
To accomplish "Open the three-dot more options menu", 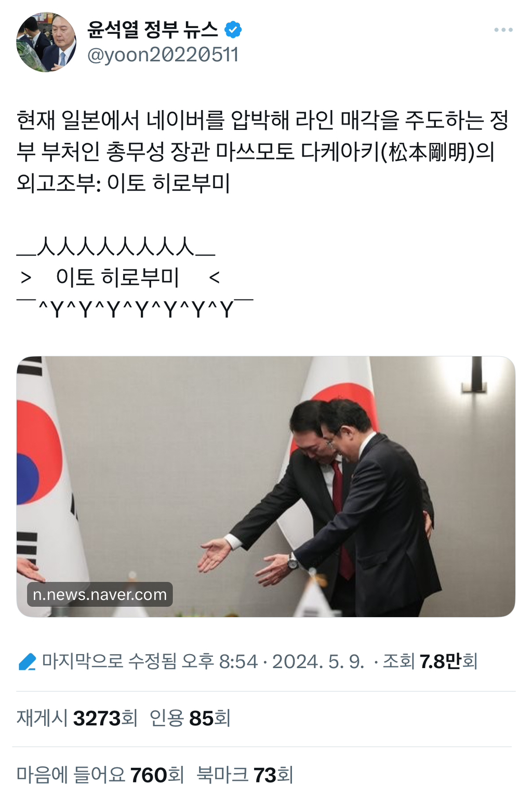I will 503,30.
